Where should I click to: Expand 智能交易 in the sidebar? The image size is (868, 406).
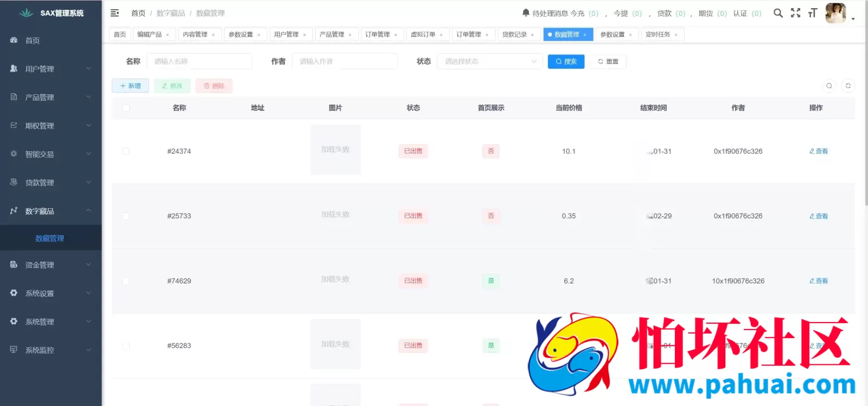click(51, 154)
